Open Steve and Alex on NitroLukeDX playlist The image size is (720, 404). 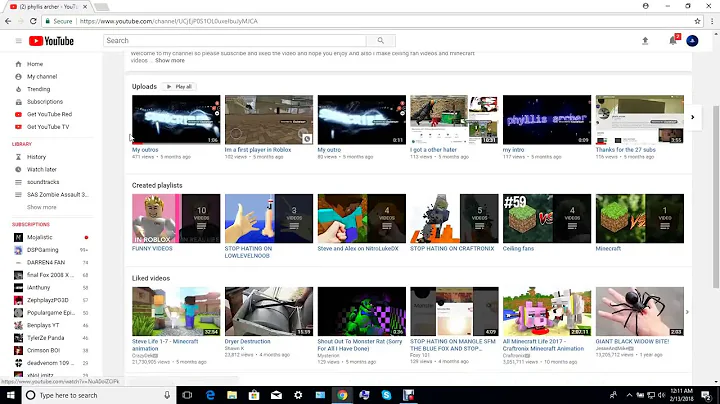pyautogui.click(x=361, y=218)
